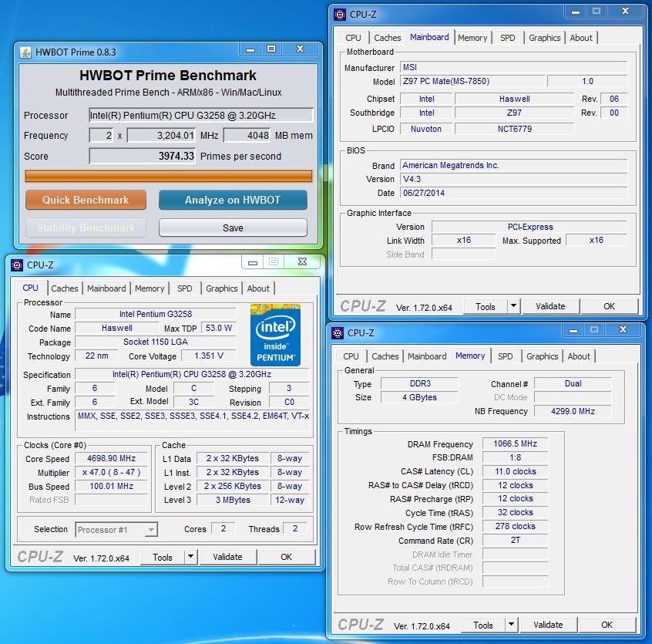652x644 pixels.
Task: Select About tab in the Mainboard window
Action: point(581,38)
